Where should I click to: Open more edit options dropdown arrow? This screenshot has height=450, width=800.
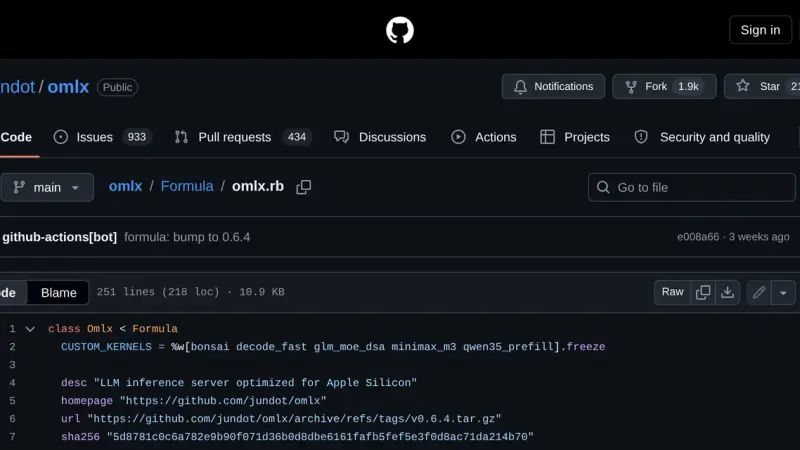[x=783, y=292]
